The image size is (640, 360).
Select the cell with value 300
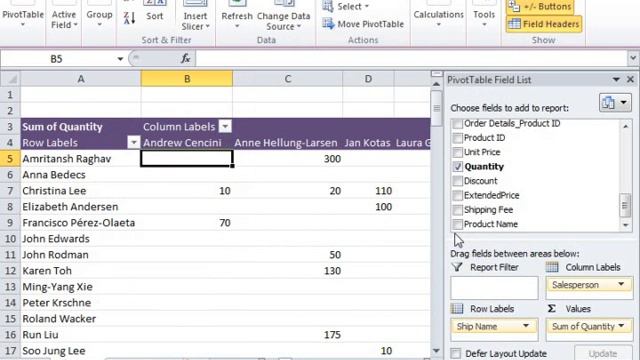288,159
